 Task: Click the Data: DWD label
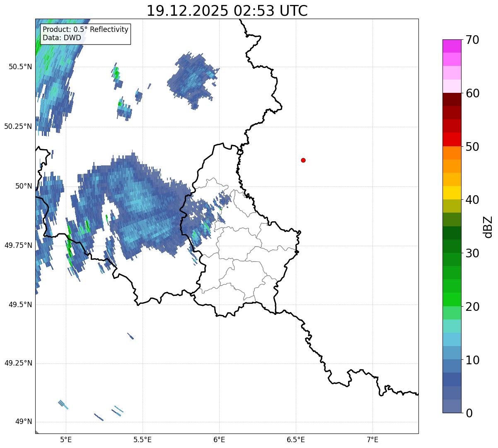(x=62, y=38)
